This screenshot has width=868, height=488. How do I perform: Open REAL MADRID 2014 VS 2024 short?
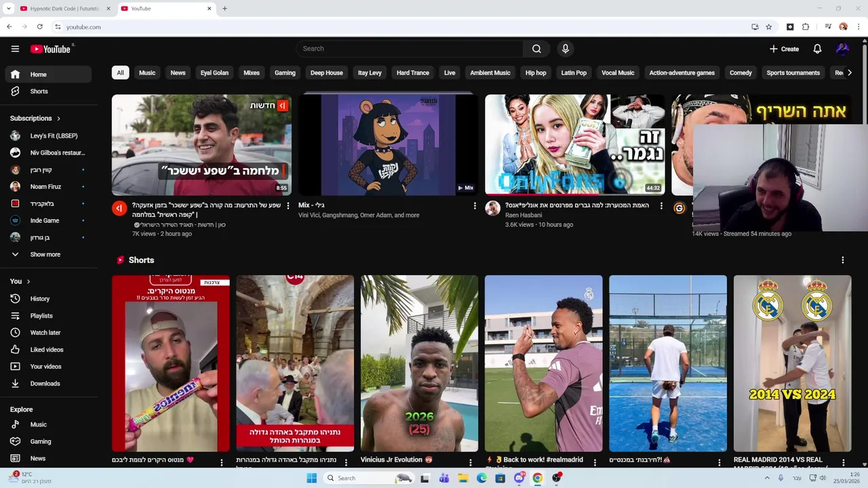(x=792, y=363)
